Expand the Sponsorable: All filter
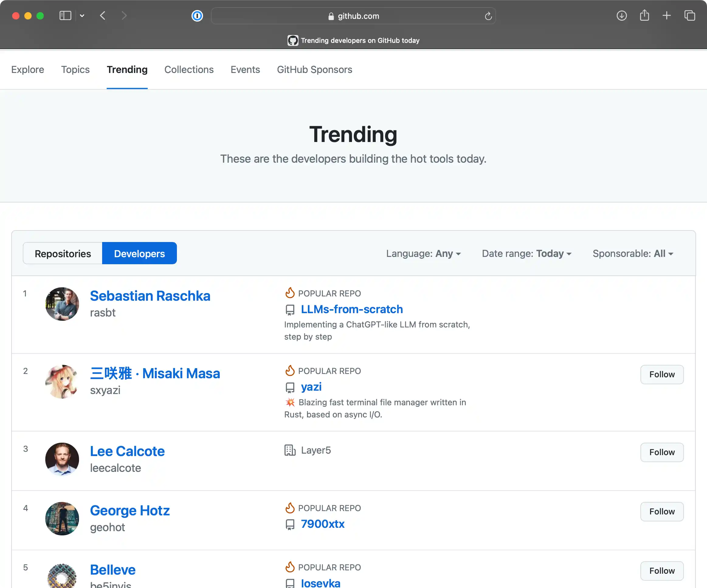The width and height of the screenshot is (707, 588). (633, 253)
